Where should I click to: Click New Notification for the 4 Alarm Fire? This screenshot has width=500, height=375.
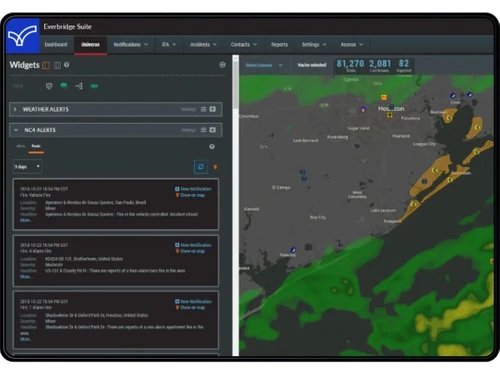pos(193,245)
